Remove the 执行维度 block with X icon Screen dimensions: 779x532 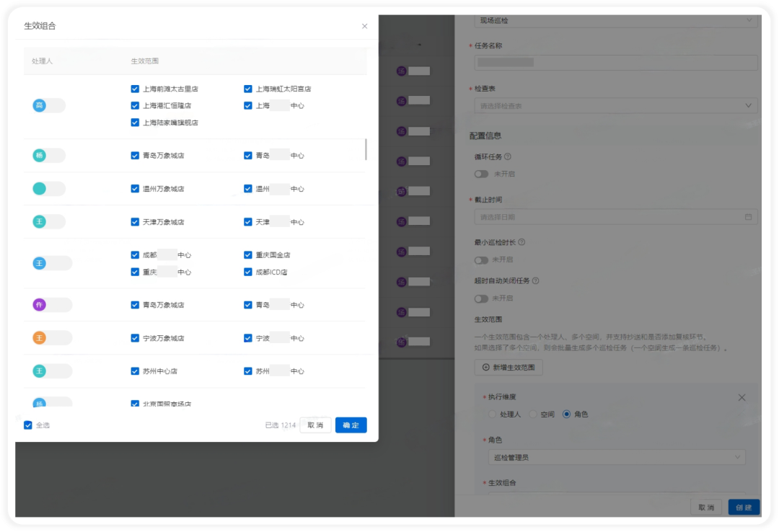[741, 397]
